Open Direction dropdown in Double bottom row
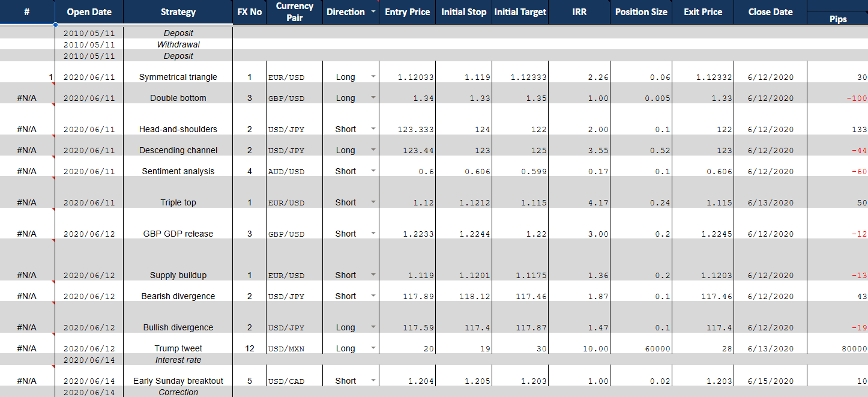868x397 pixels. point(373,98)
